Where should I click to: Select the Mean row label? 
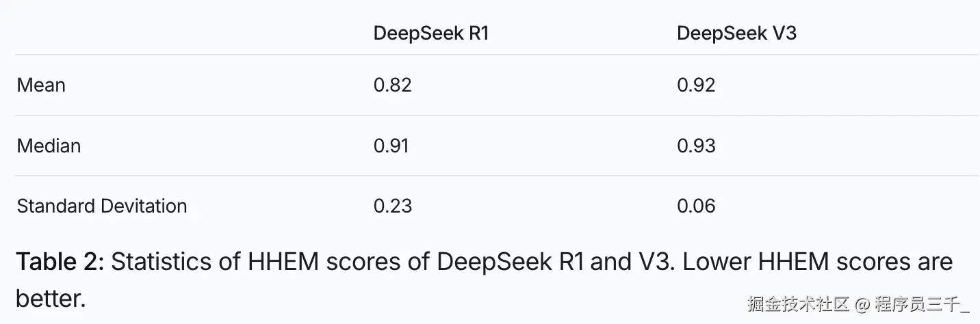click(41, 85)
